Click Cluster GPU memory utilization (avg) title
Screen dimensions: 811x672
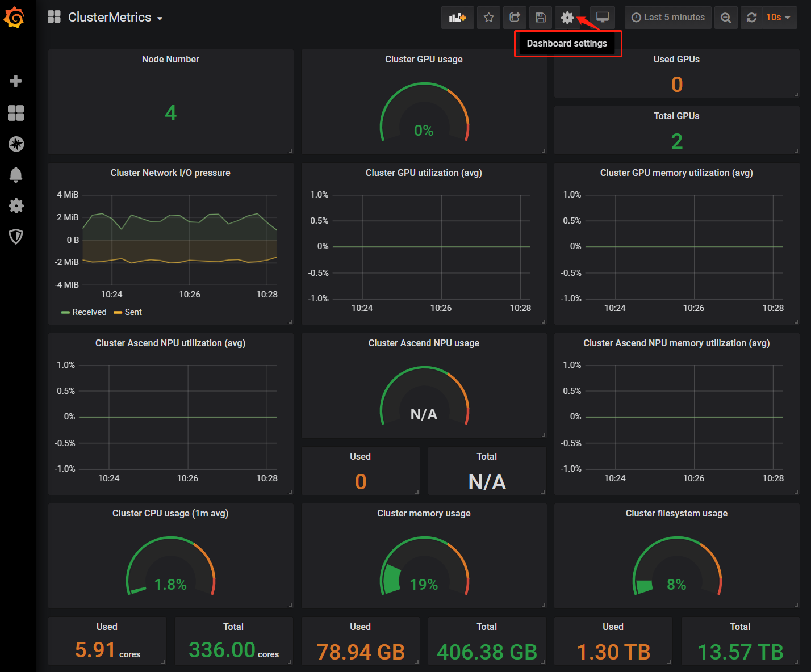click(x=676, y=173)
